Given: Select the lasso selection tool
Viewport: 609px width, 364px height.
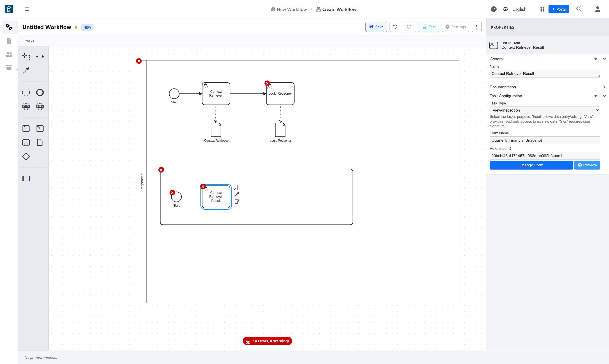Looking at the screenshot, I should [26, 56].
